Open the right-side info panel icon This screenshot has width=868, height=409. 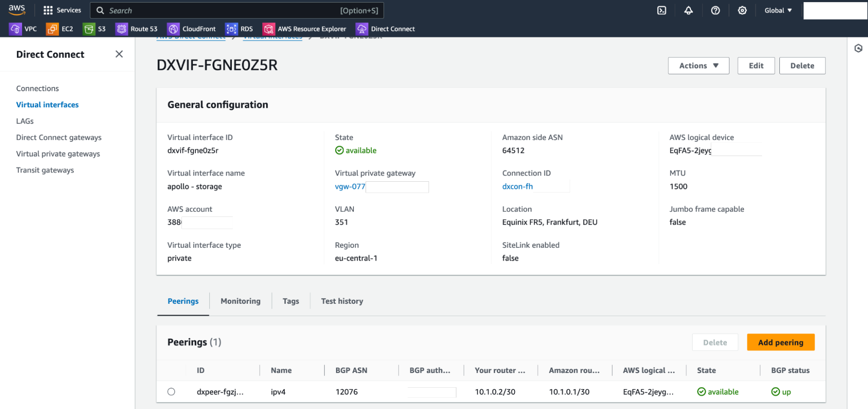[x=858, y=48]
